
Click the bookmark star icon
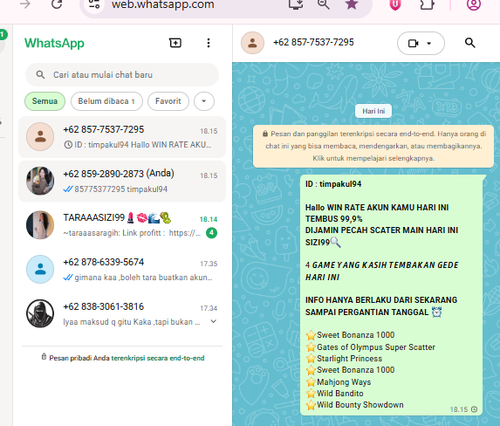pos(351,4)
